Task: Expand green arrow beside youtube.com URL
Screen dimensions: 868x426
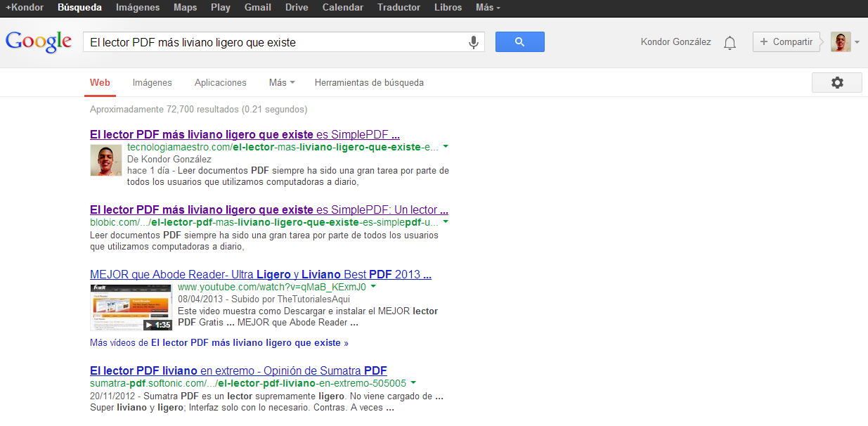Action: pyautogui.click(x=374, y=287)
